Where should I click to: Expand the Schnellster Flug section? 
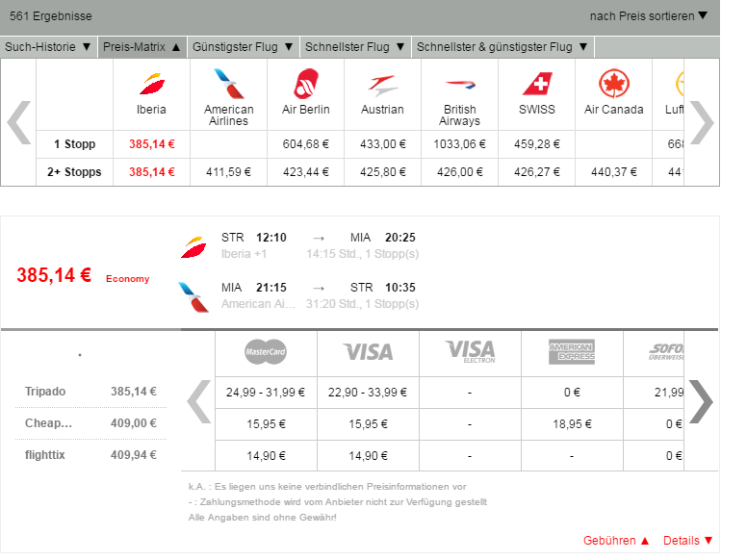(355, 47)
